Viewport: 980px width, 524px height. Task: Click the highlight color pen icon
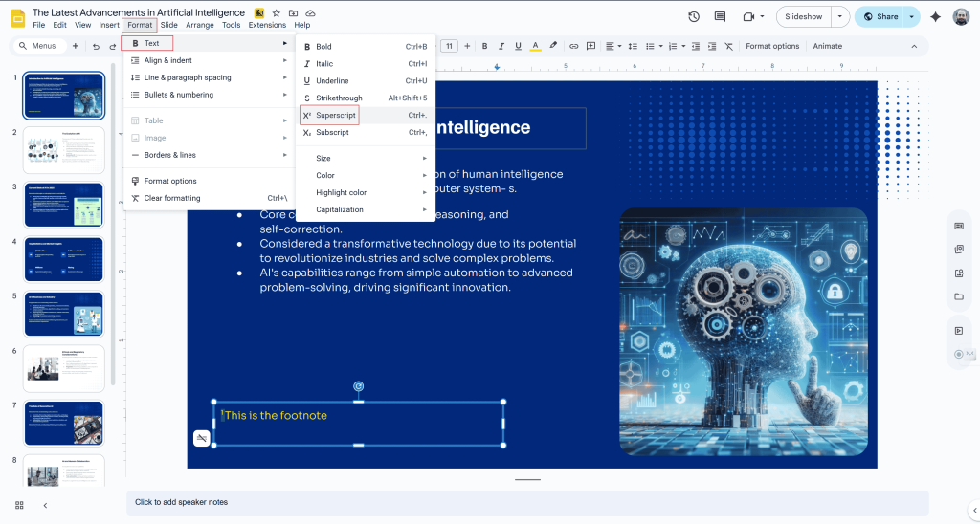coord(553,46)
